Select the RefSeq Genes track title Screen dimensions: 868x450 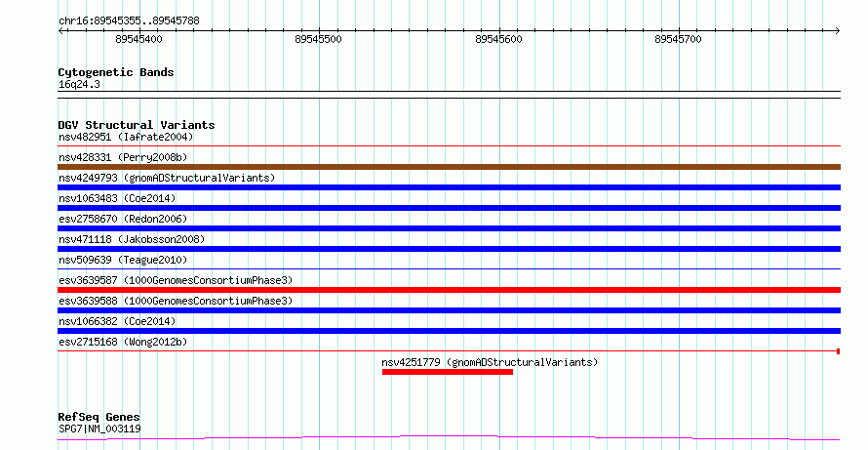(99, 417)
